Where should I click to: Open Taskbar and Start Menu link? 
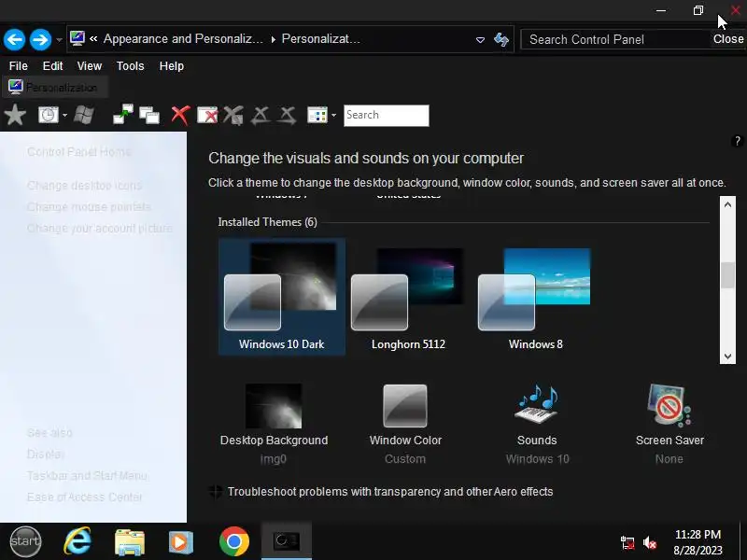(87, 475)
